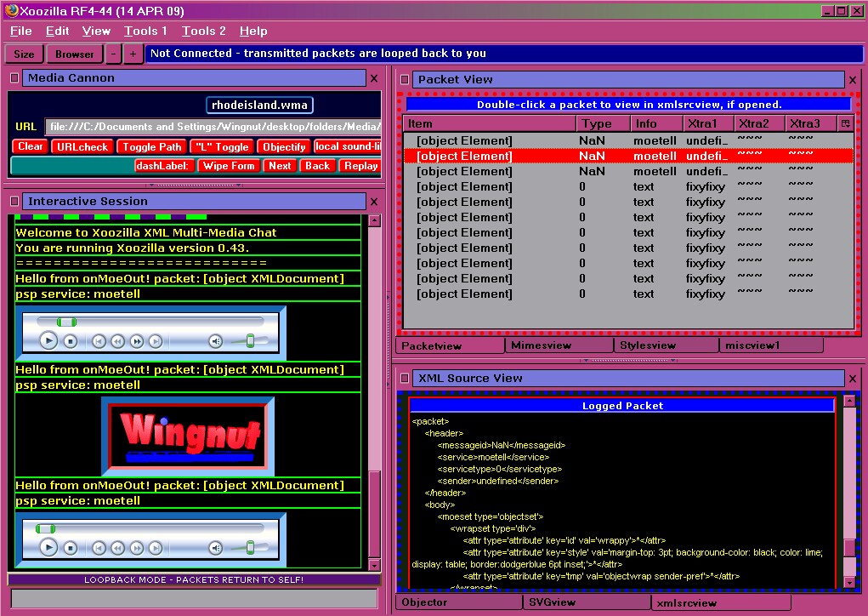The image size is (868, 616).
Task: Click the URL file path input field
Action: [x=213, y=127]
